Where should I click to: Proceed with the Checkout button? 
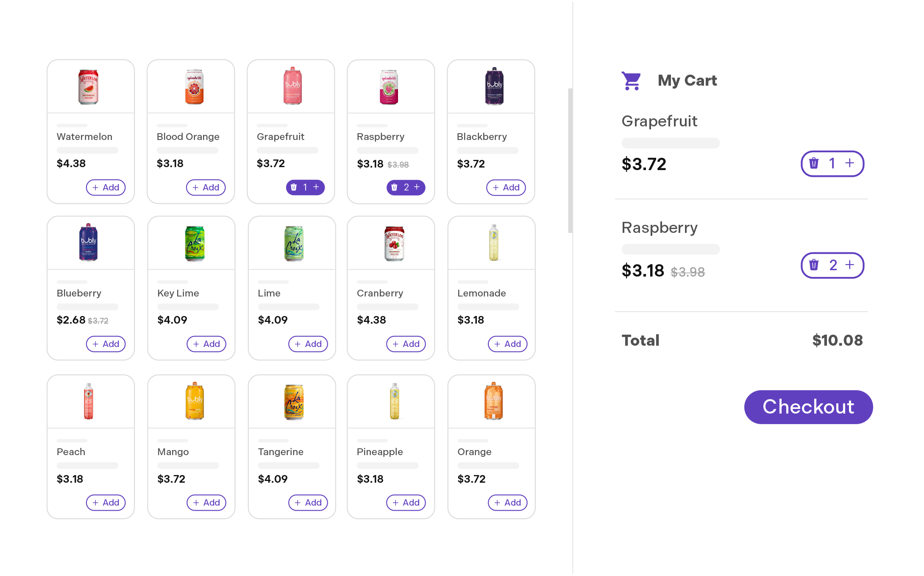808,407
